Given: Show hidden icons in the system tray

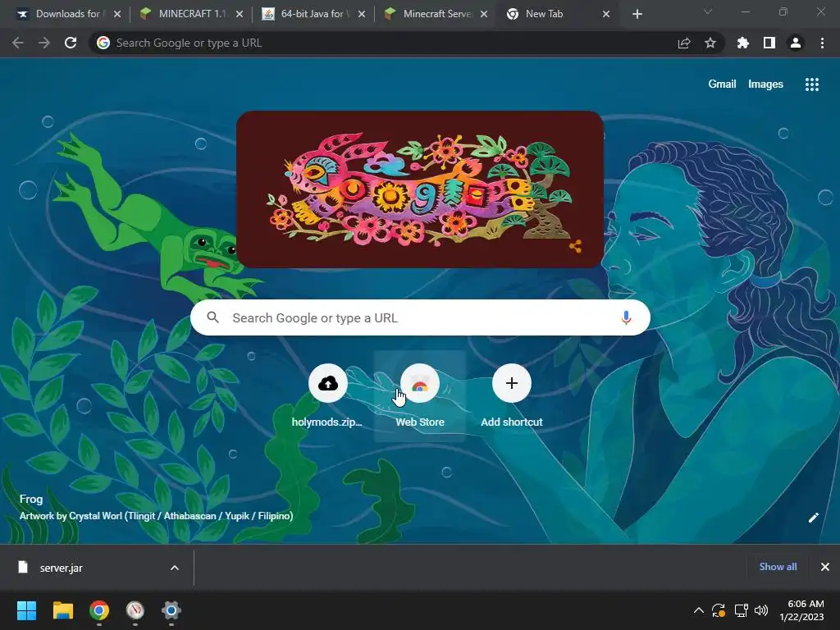Looking at the screenshot, I should pyautogui.click(x=699, y=610).
